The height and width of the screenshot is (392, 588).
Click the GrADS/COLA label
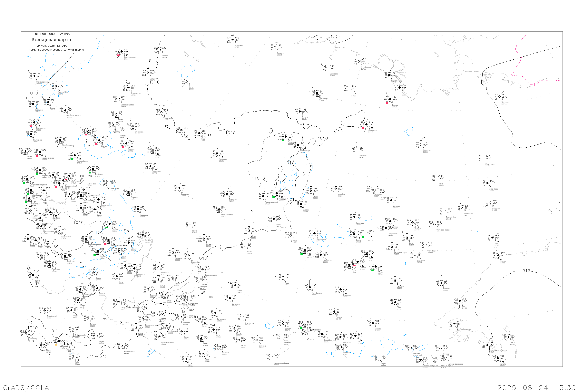26,387
